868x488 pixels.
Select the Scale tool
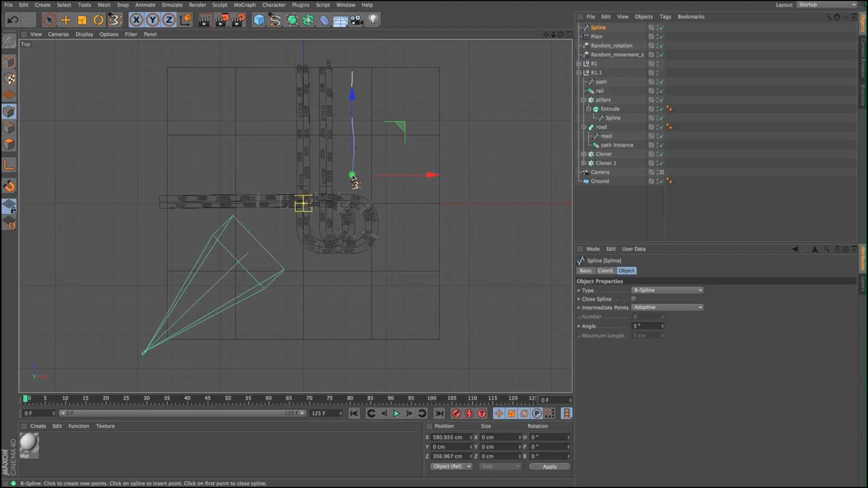(82, 20)
